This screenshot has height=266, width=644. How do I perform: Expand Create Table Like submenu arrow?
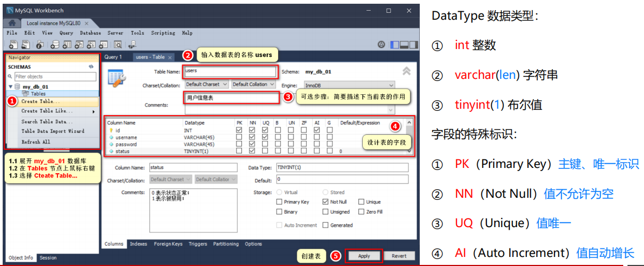[93, 111]
